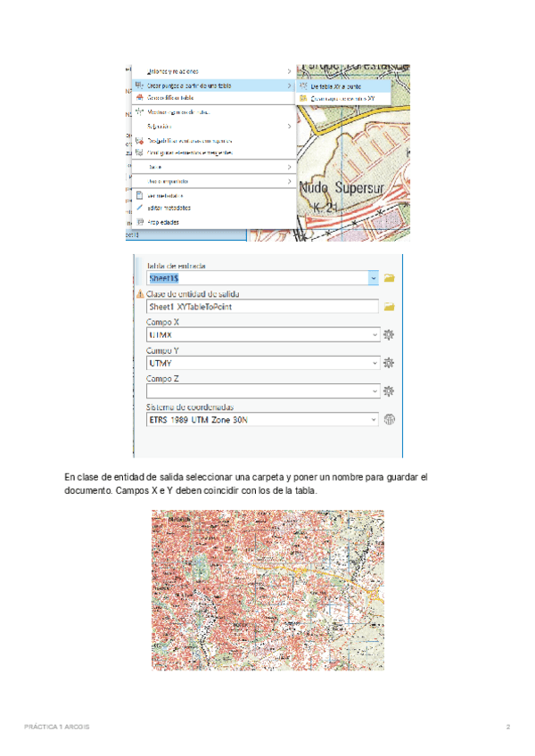Browse folder for Tabla de entrada
This screenshot has height=756, width=535.
[x=390, y=278]
